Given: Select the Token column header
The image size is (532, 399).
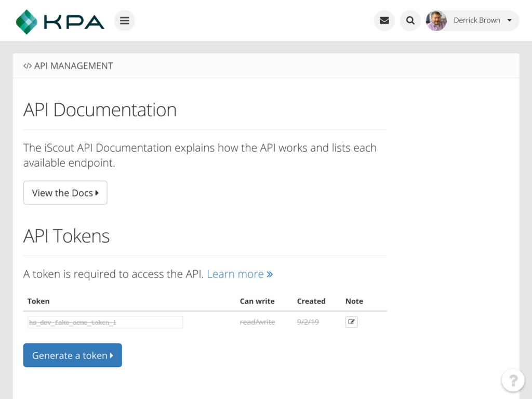Looking at the screenshot, I should [x=38, y=301].
